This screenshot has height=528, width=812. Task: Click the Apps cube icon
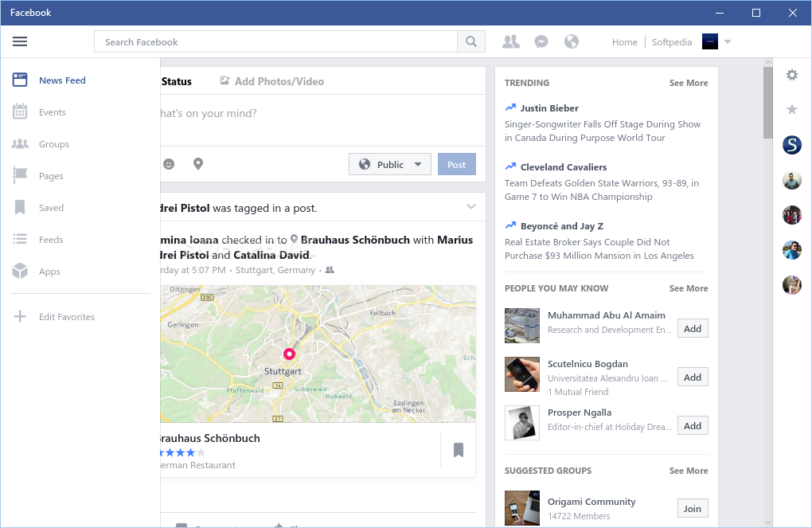point(20,271)
